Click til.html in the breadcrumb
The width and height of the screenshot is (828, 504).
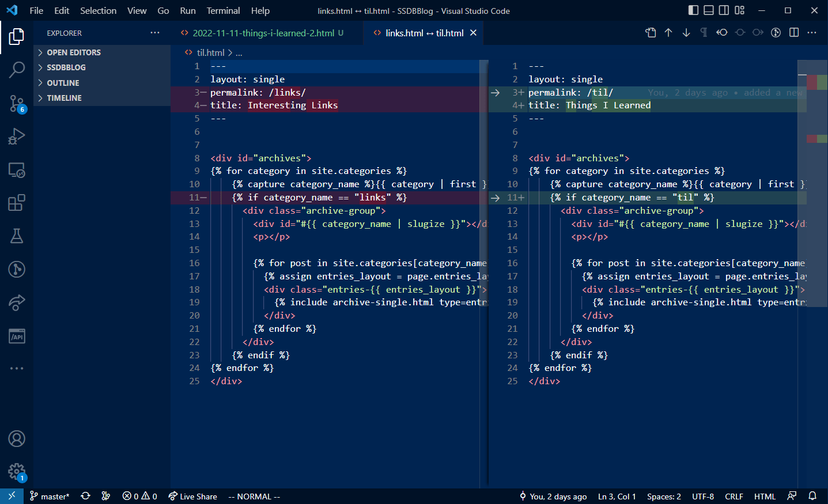click(210, 52)
